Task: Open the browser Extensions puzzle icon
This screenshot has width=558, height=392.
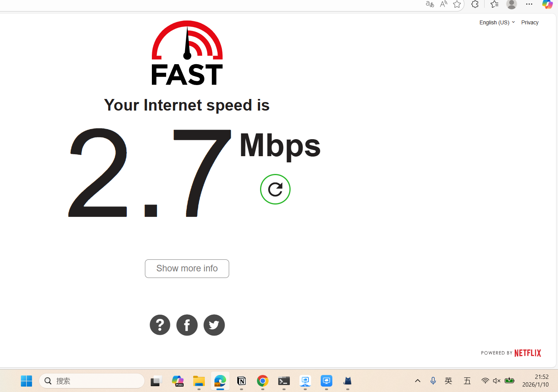Action: point(475,4)
